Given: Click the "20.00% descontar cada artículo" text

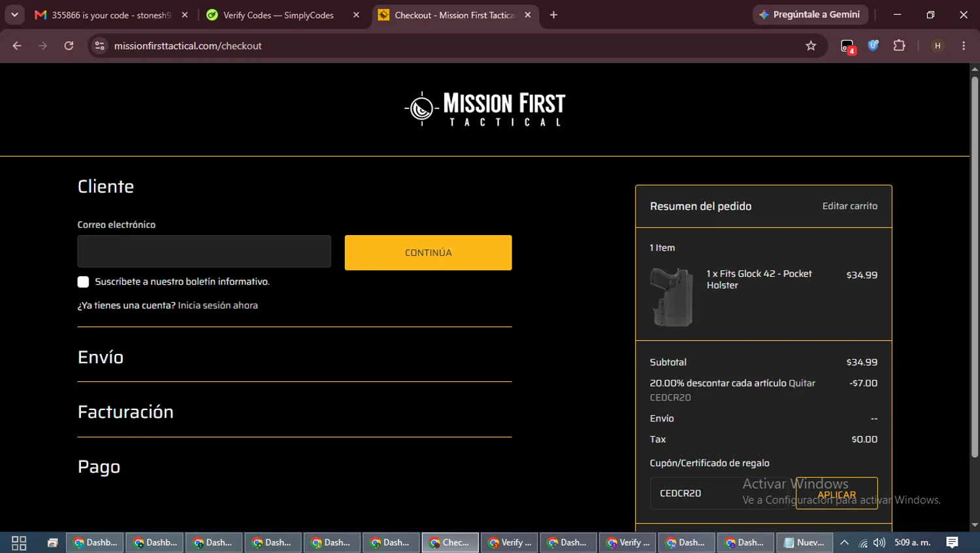Looking at the screenshot, I should (x=718, y=383).
